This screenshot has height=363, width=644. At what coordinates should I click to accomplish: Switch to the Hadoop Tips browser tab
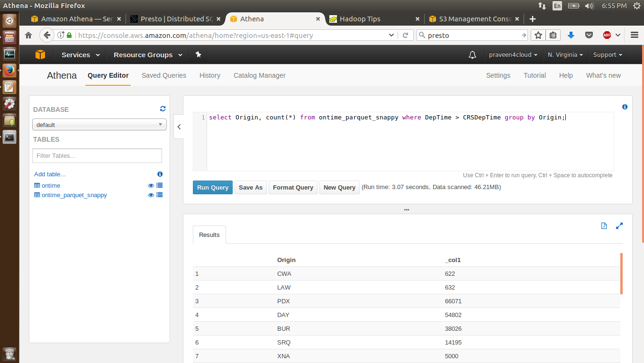(x=374, y=19)
